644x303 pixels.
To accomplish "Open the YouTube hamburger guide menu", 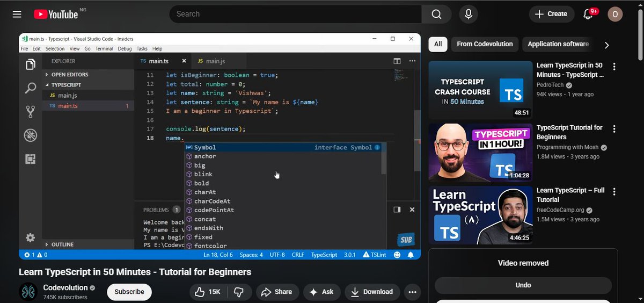I will pos(17,14).
